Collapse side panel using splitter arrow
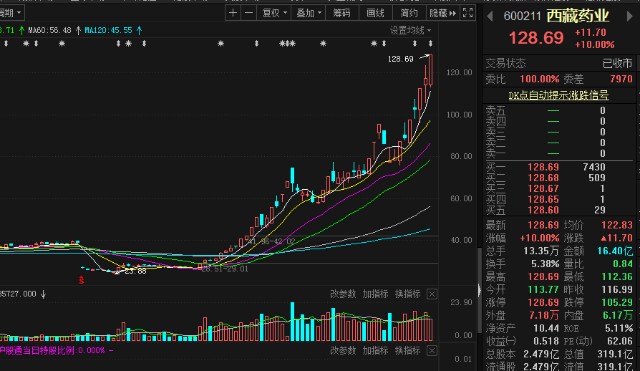 click(x=479, y=290)
